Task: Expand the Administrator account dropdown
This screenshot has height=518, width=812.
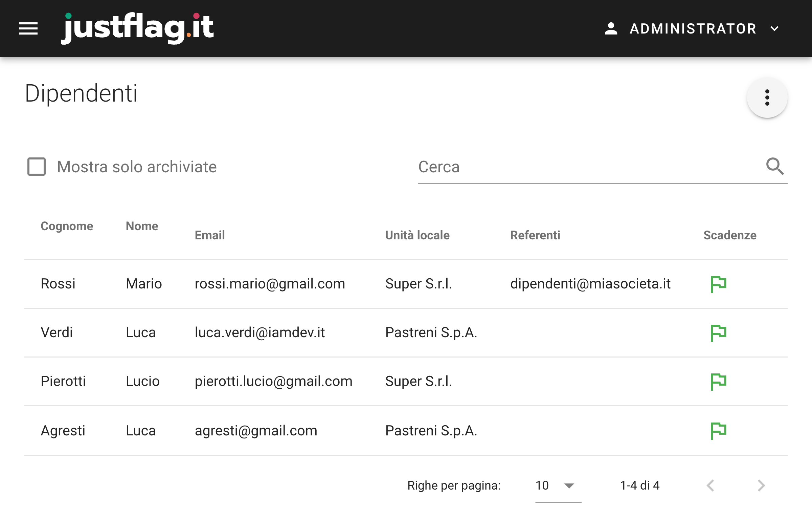Action: pos(774,28)
